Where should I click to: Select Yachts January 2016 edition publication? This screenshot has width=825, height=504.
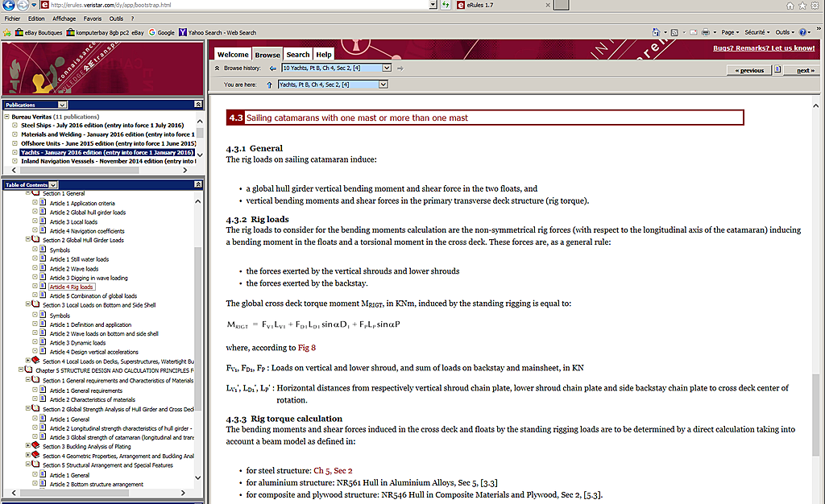[107, 152]
